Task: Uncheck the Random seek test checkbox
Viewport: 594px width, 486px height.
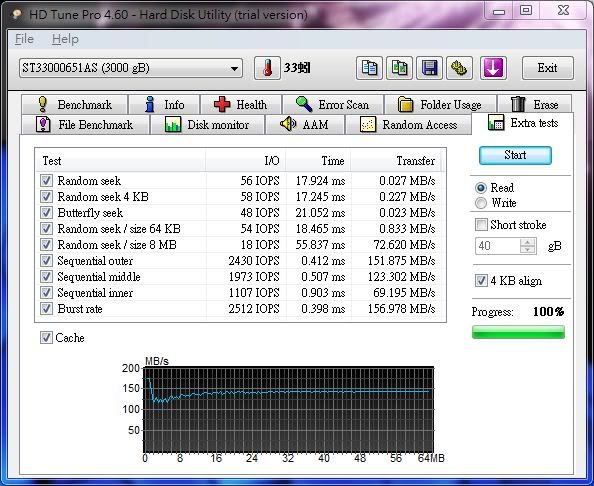Action: click(x=46, y=181)
